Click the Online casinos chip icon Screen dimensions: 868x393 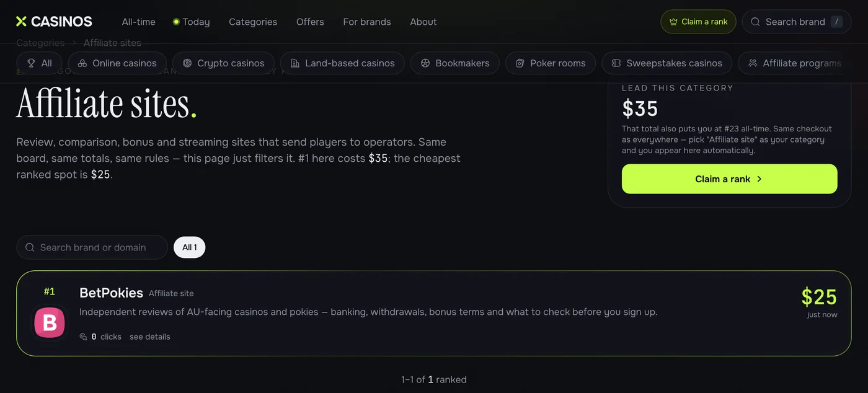(82, 63)
